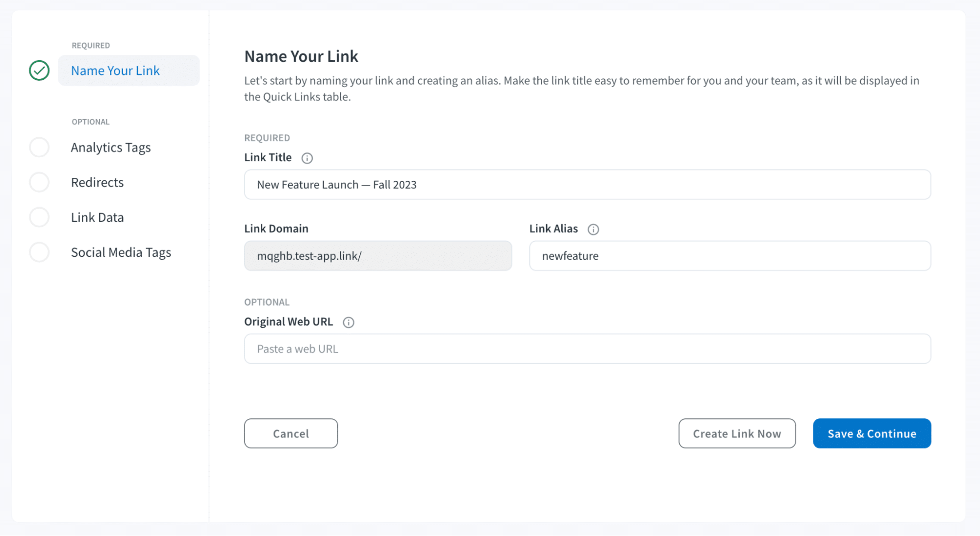Open the Link Title info tooltip icon
The width and height of the screenshot is (980, 536).
[x=307, y=158]
